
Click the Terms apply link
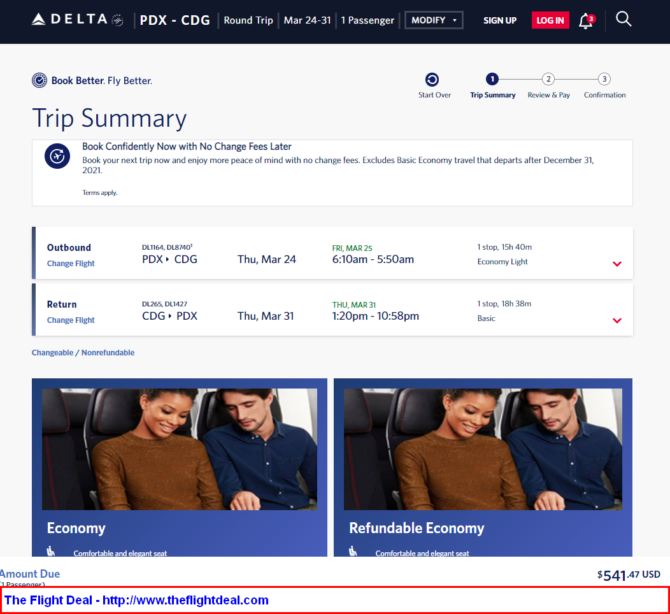[100, 193]
